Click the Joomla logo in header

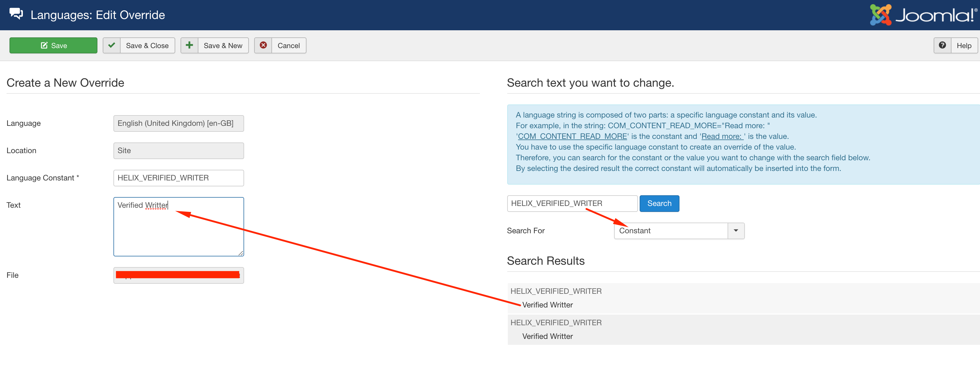click(x=923, y=15)
